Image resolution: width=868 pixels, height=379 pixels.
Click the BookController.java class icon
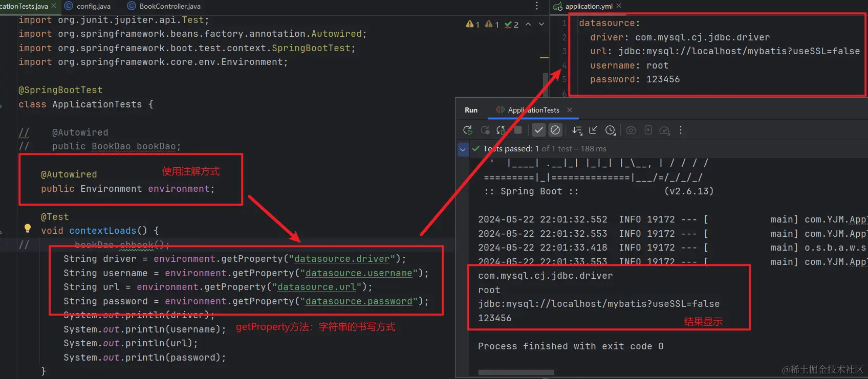pyautogui.click(x=132, y=6)
